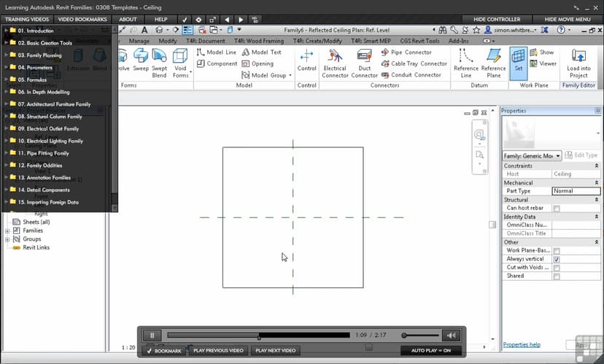Viewport: 604px width, 364px height.
Task: Go to previous video arrow in controller bar
Action: click(x=227, y=19)
